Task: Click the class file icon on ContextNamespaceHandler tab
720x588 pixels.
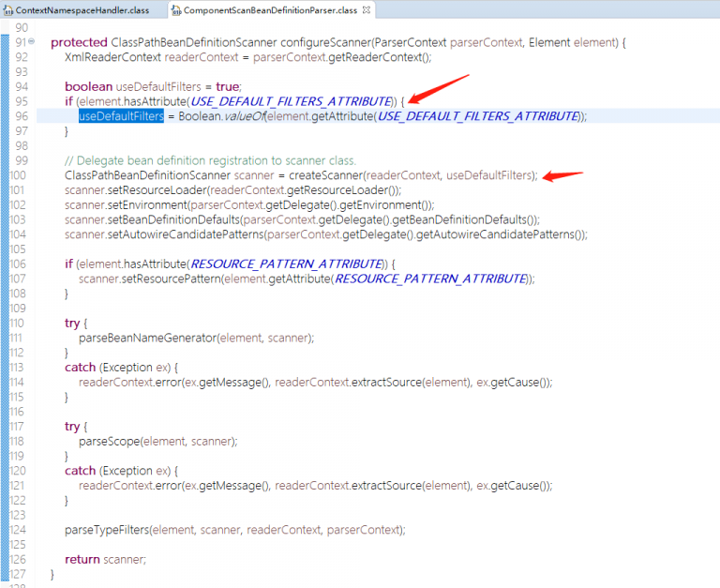Action: [7, 9]
